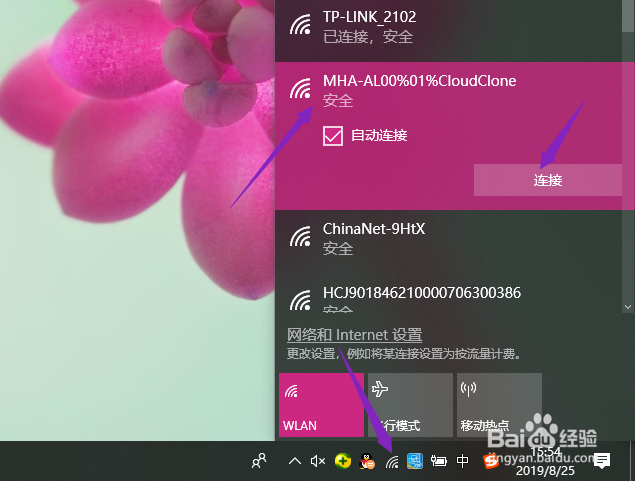Screen dimensions: 635x481
Task: Click the Wi-Fi icon beside TP-LINK_2102
Action: click(x=300, y=24)
